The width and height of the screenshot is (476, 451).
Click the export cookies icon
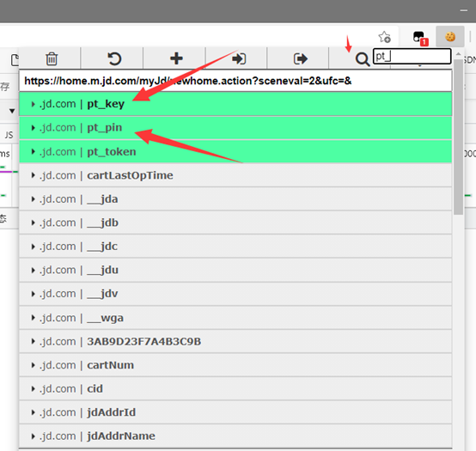[x=300, y=58]
